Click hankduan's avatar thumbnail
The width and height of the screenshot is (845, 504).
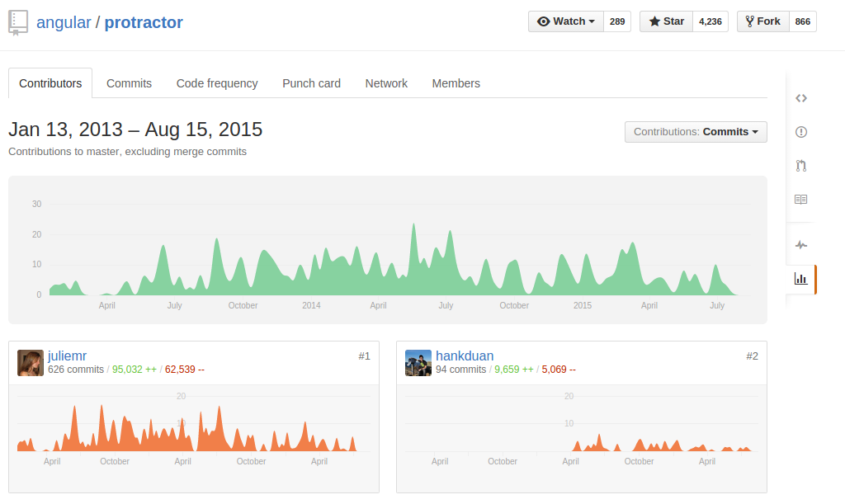tap(418, 363)
